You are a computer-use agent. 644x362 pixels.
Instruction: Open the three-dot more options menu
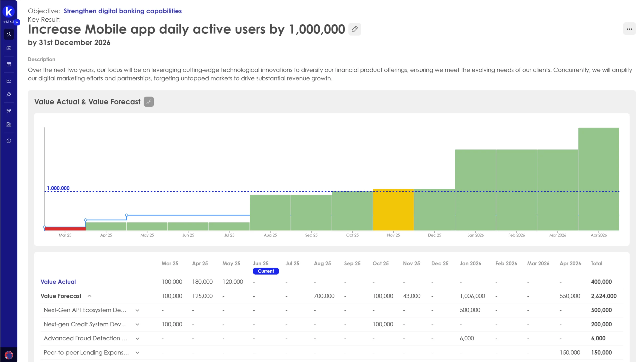coord(629,29)
